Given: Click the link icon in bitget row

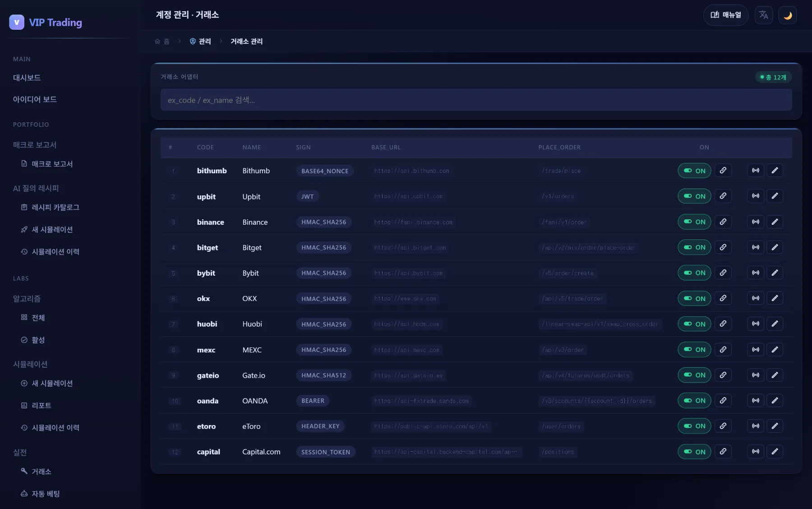Looking at the screenshot, I should pos(723,247).
